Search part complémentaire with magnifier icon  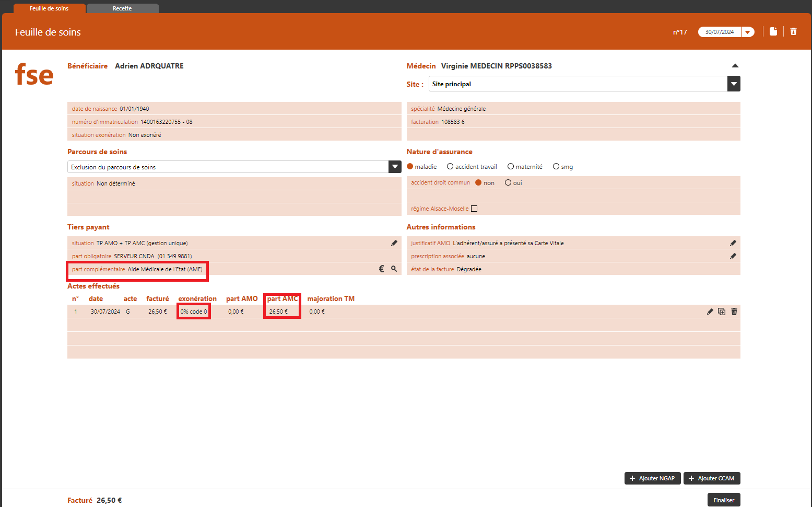pos(394,269)
